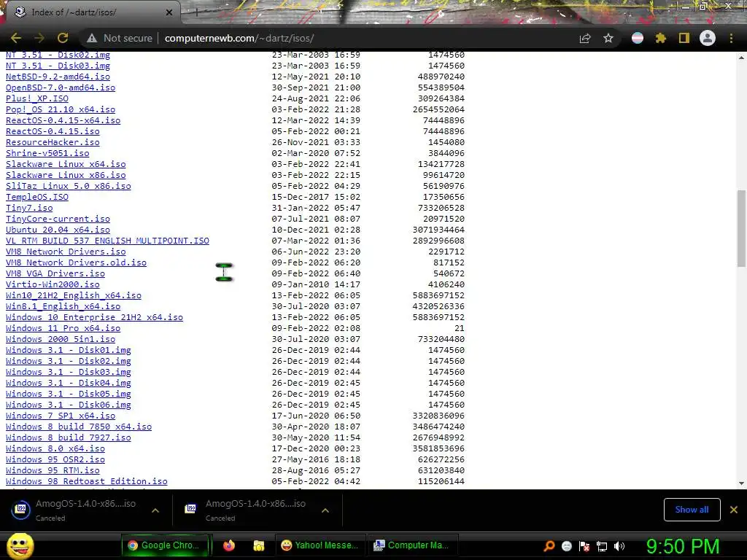747x560 pixels.
Task: Launch Firefox from the taskbar
Action: 229,545
